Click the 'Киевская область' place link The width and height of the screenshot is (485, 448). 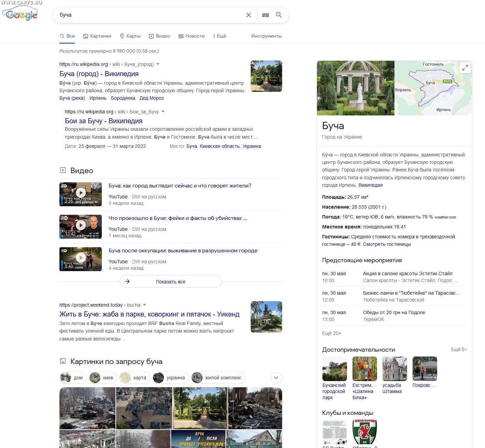220,146
